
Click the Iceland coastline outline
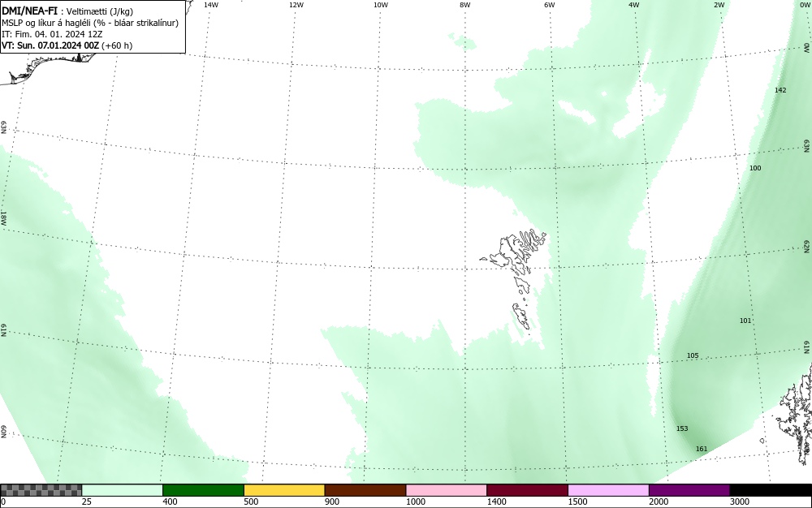50,67
